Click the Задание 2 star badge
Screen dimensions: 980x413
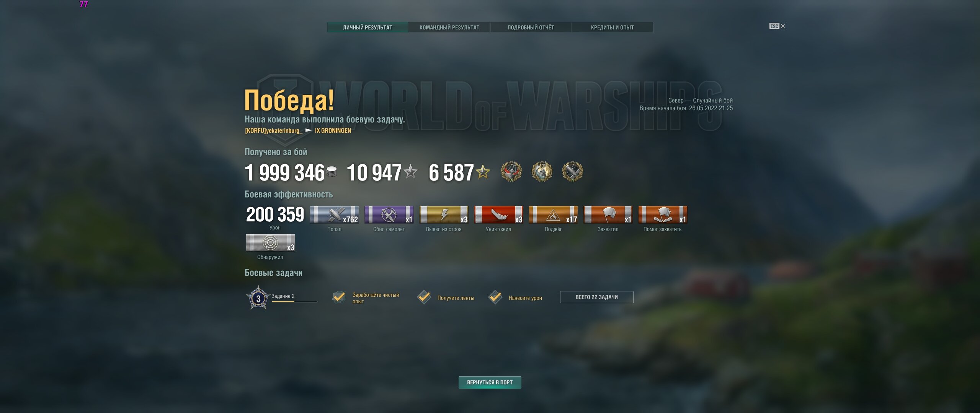coord(258,298)
